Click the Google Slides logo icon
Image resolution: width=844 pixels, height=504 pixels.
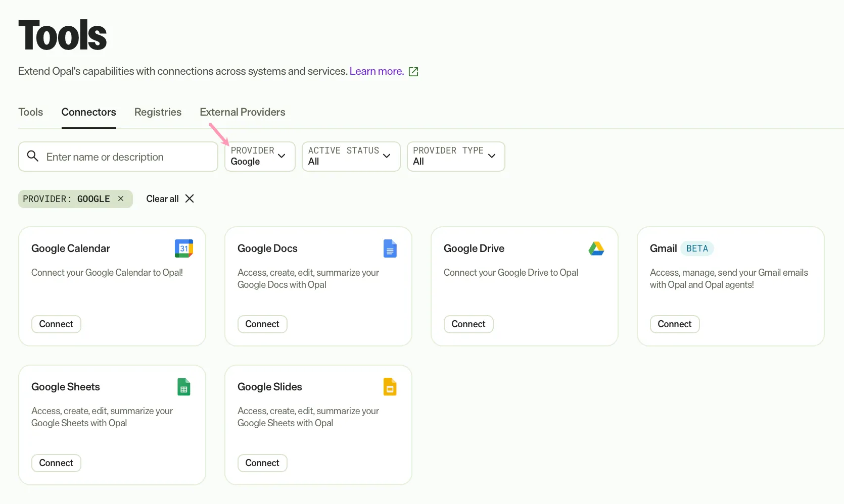point(390,387)
